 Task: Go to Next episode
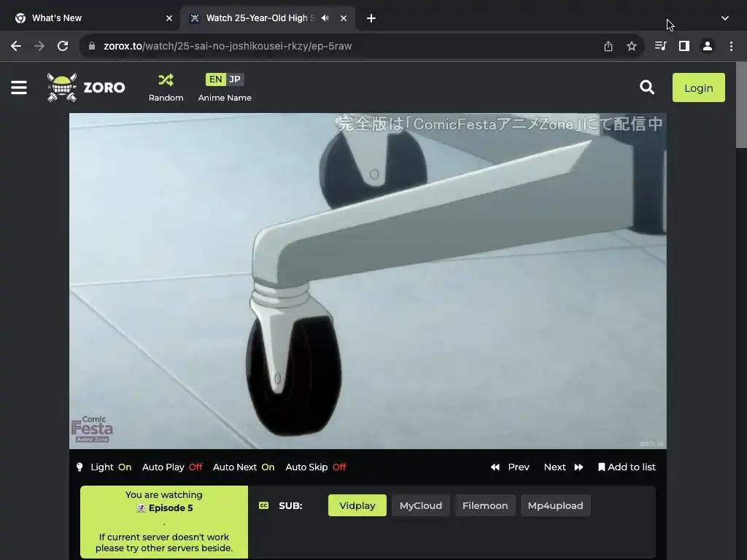pyautogui.click(x=564, y=467)
